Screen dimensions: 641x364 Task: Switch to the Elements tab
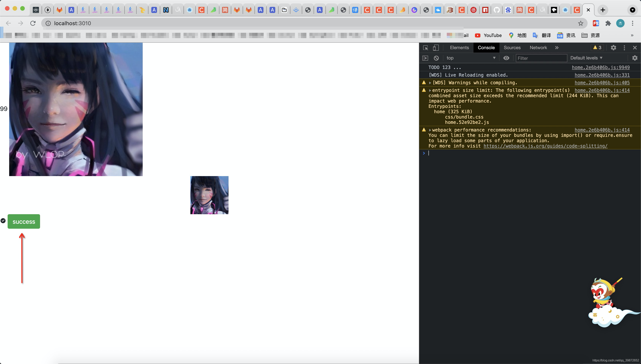click(x=459, y=48)
